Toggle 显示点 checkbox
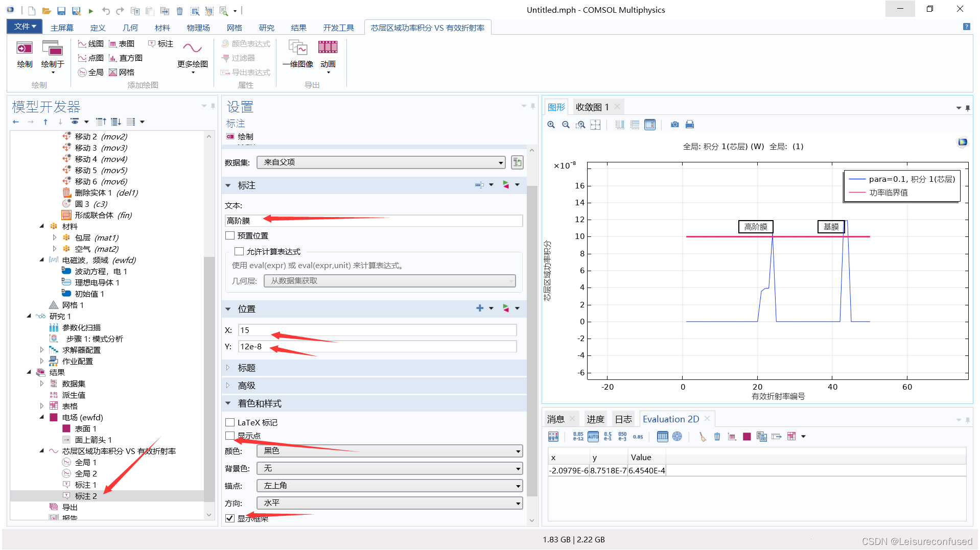The image size is (980, 550). click(230, 436)
